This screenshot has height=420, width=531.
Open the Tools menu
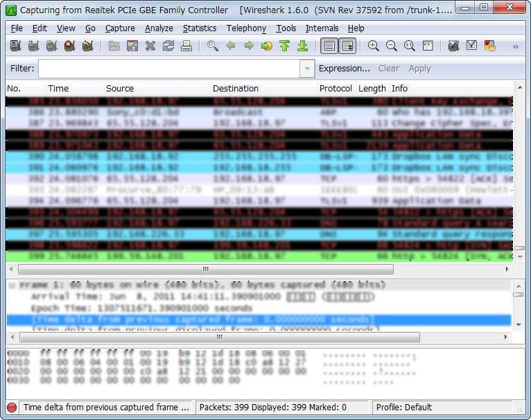(286, 28)
